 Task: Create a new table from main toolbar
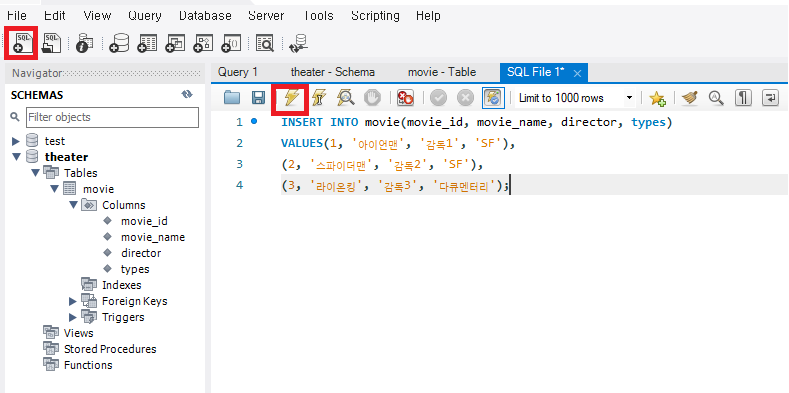coord(147,44)
